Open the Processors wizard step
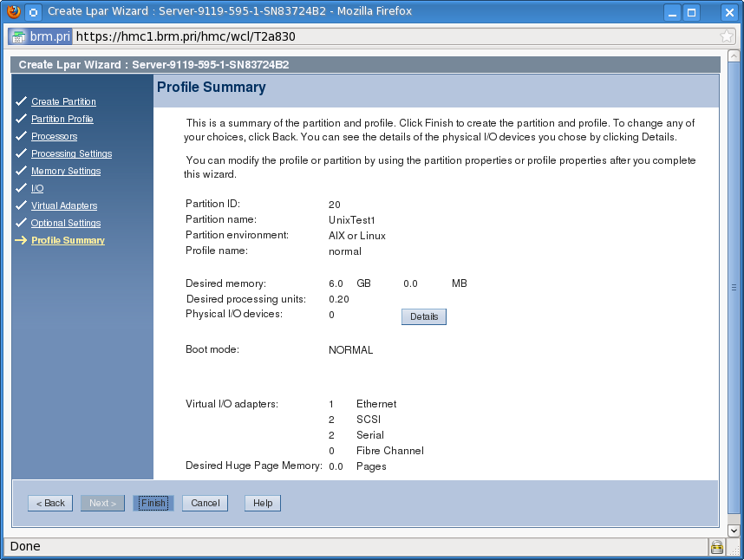744x560 pixels. [54, 136]
